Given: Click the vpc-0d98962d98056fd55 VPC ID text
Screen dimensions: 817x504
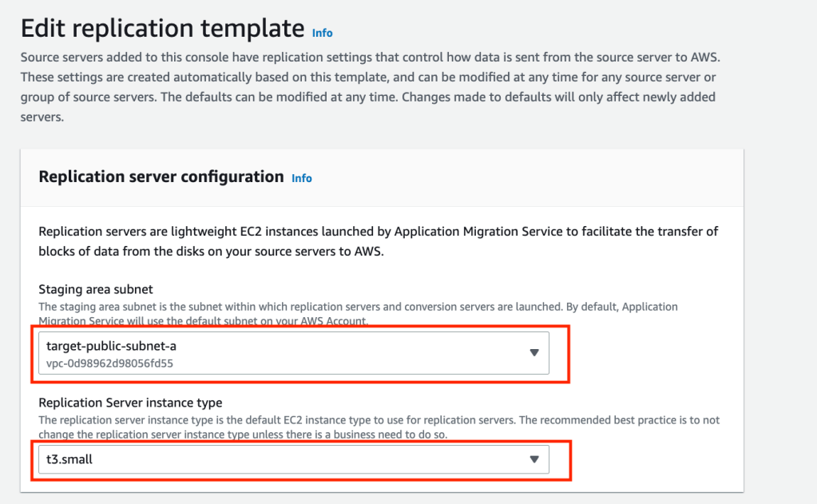Looking at the screenshot, I should 109,363.
